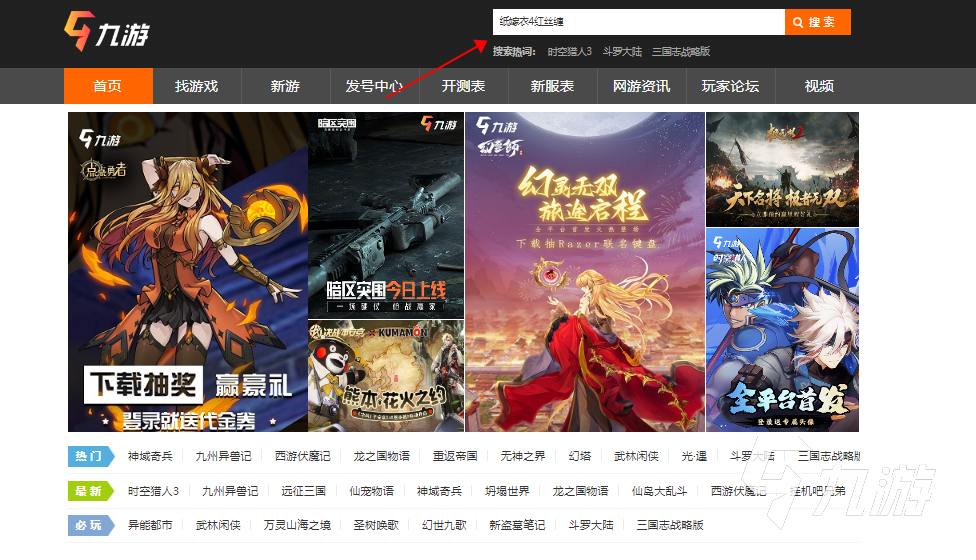Image resolution: width=976 pixels, height=560 pixels.
Task: Switch to the 找游戏 navigation tab
Action: (x=196, y=86)
